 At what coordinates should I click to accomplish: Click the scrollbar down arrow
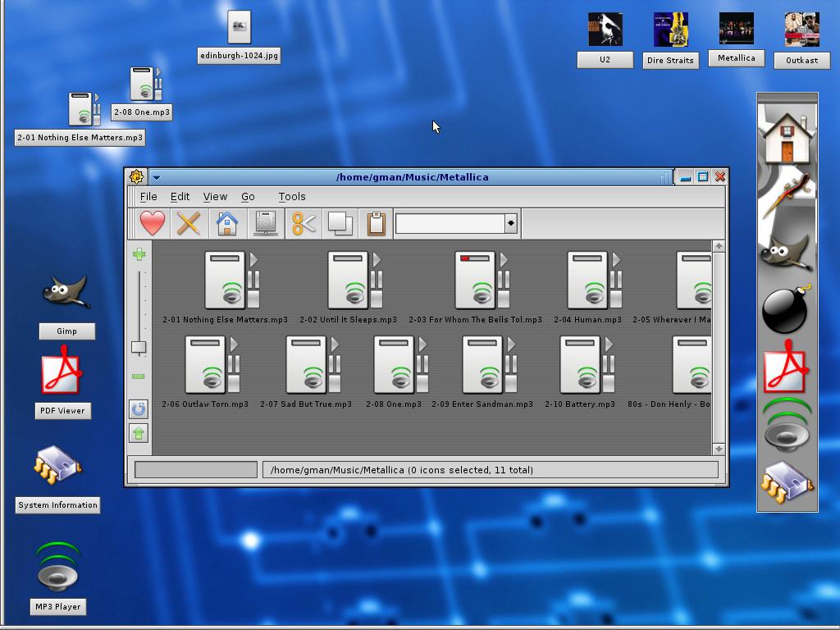719,449
